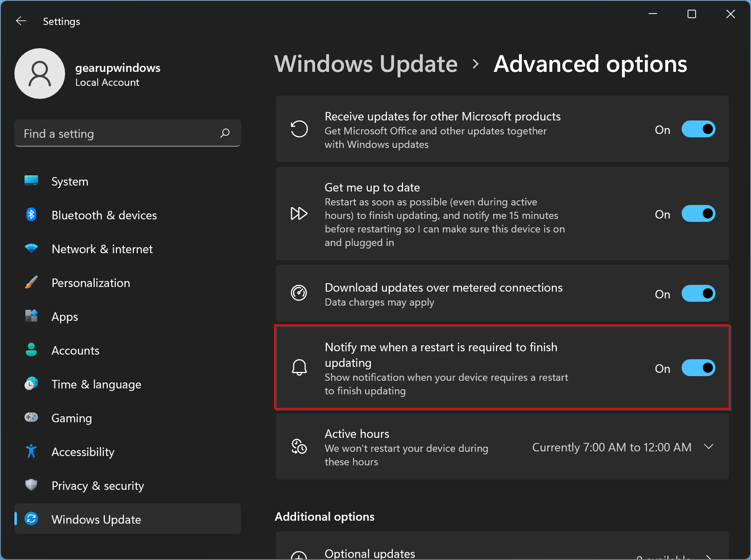
Task: Click Data charges may apply text
Action: (x=379, y=302)
